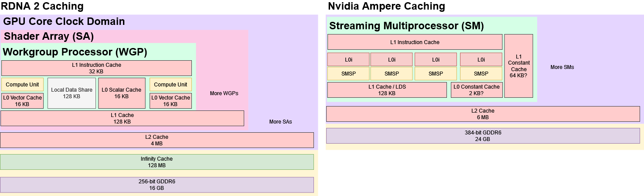Select the L1 Constant Cache 64 KB? block
644x196 pixels.
click(518, 66)
